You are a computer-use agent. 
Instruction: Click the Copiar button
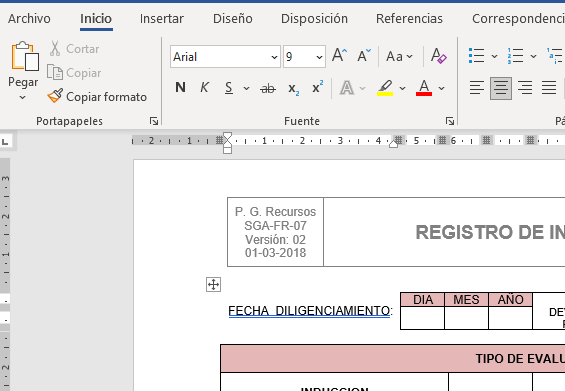pyautogui.click(x=75, y=73)
